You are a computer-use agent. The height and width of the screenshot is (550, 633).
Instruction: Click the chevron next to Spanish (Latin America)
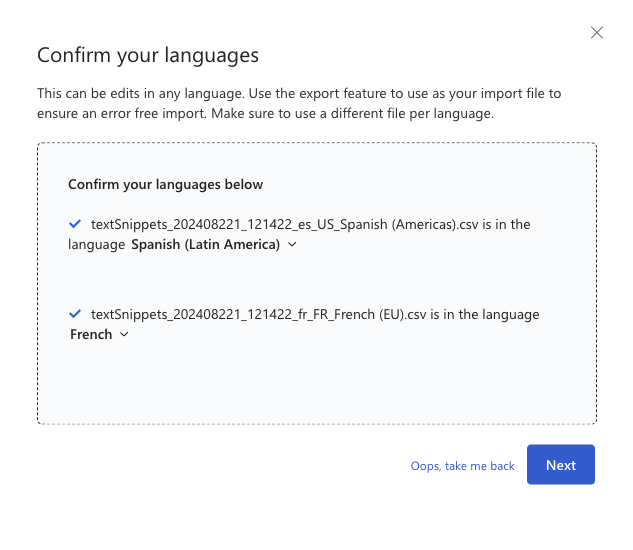pyautogui.click(x=292, y=244)
